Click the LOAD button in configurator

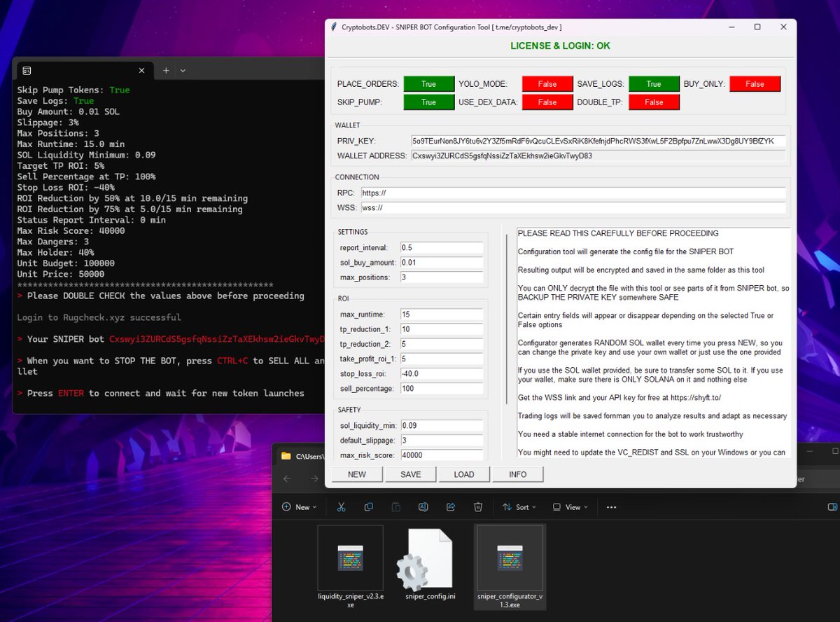coord(464,474)
